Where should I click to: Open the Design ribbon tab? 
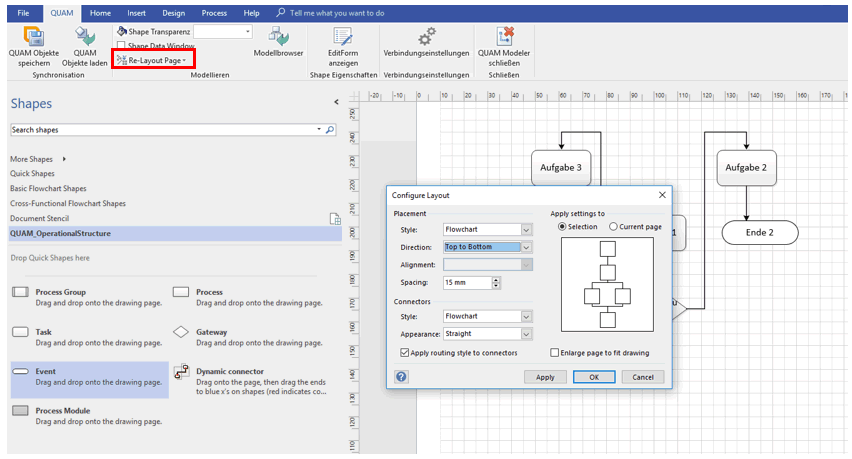click(173, 13)
